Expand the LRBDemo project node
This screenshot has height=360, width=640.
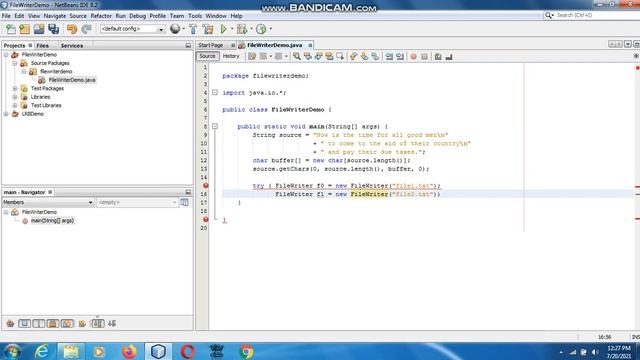[x=6, y=114]
